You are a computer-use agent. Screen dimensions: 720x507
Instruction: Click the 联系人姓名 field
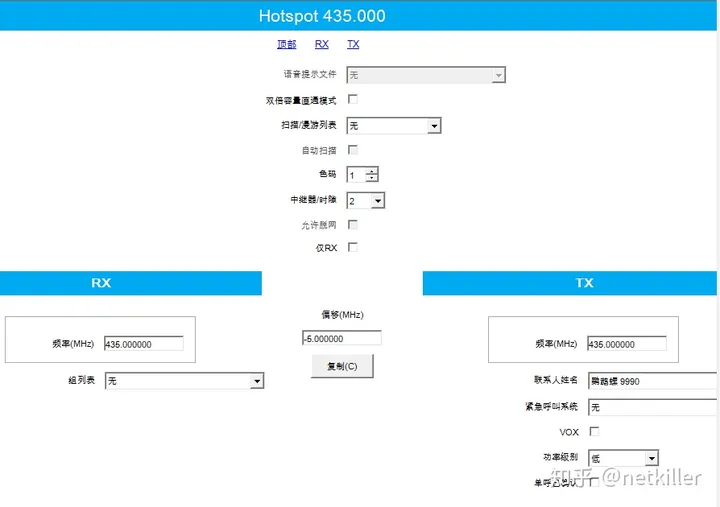[652, 381]
